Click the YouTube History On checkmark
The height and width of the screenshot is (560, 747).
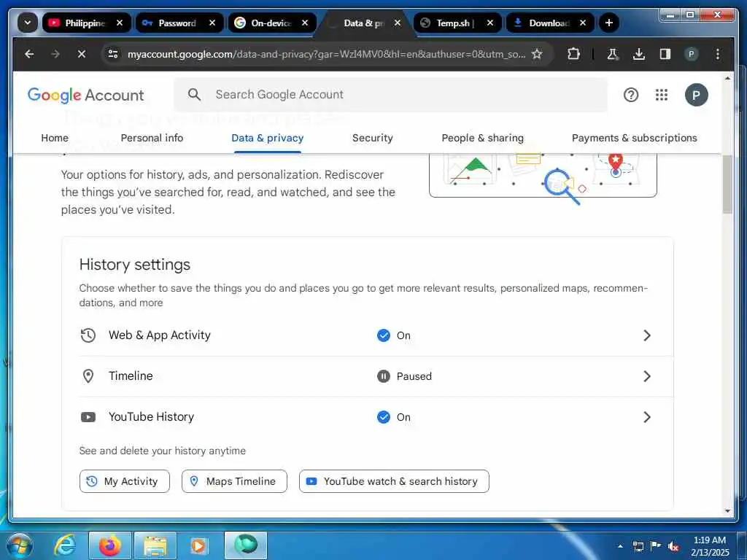(x=384, y=417)
